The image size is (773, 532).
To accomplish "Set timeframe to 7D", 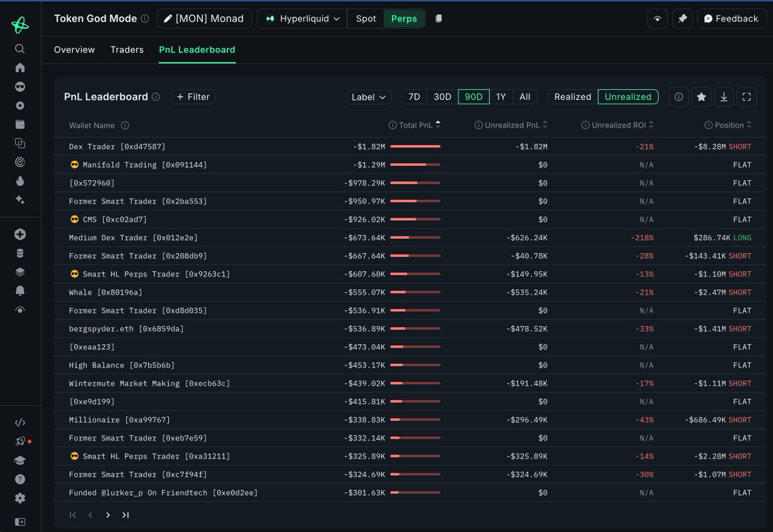I will (x=414, y=97).
